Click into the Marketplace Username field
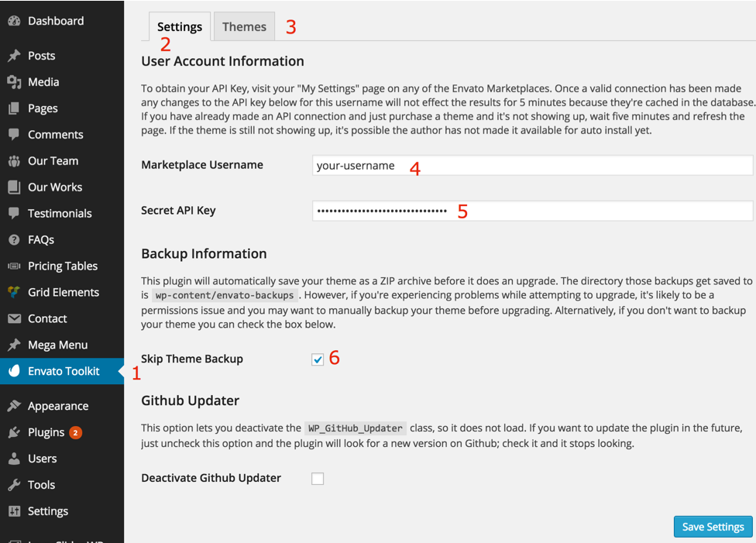The image size is (756, 543). coord(532,166)
